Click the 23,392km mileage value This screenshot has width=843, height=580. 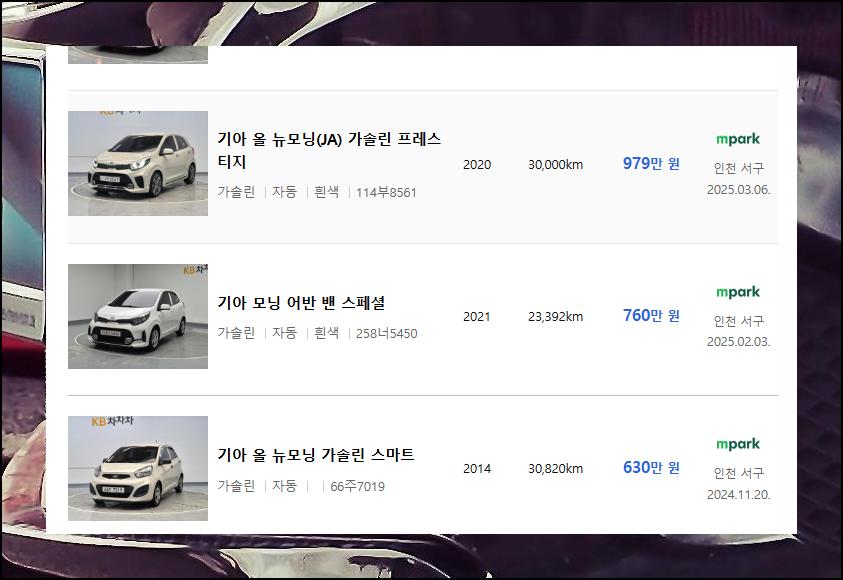pos(555,317)
